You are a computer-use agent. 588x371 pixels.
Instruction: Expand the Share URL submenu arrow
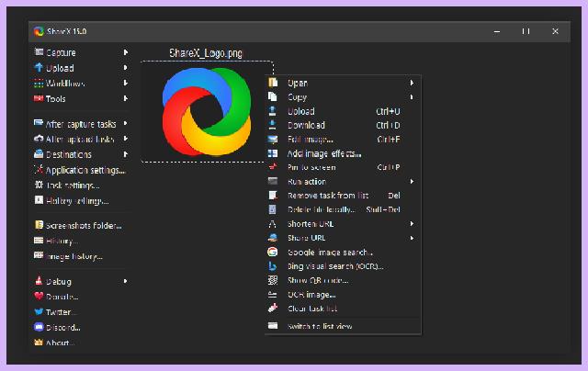[412, 238]
